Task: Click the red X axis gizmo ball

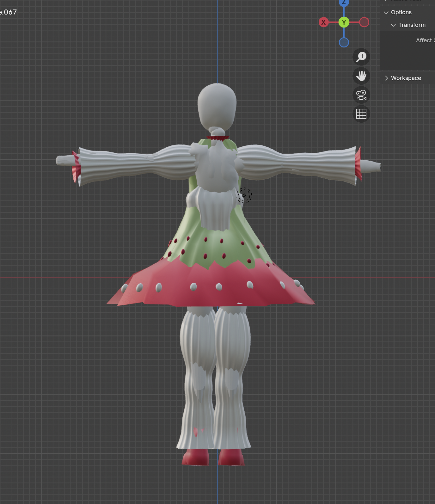Action: click(323, 22)
